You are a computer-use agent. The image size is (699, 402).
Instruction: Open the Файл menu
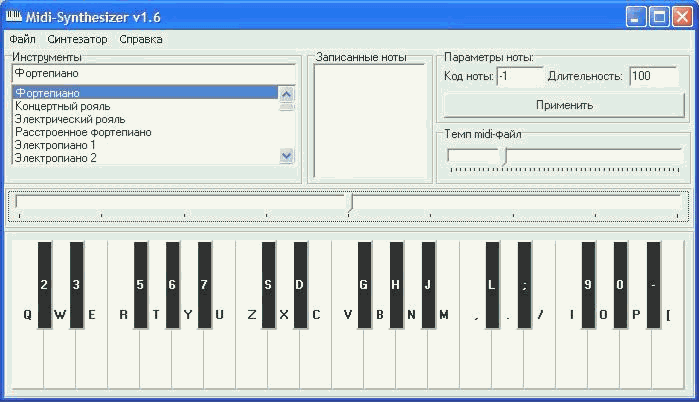coord(22,39)
